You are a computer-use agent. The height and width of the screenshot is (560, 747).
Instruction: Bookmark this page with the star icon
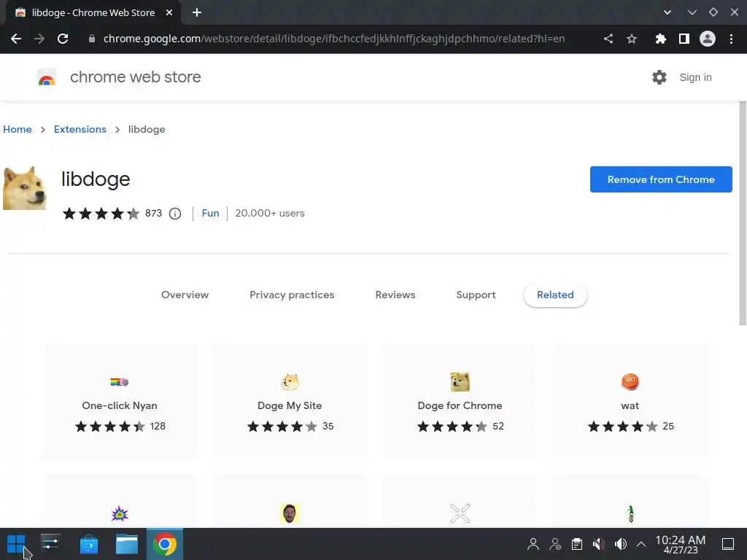pos(632,39)
